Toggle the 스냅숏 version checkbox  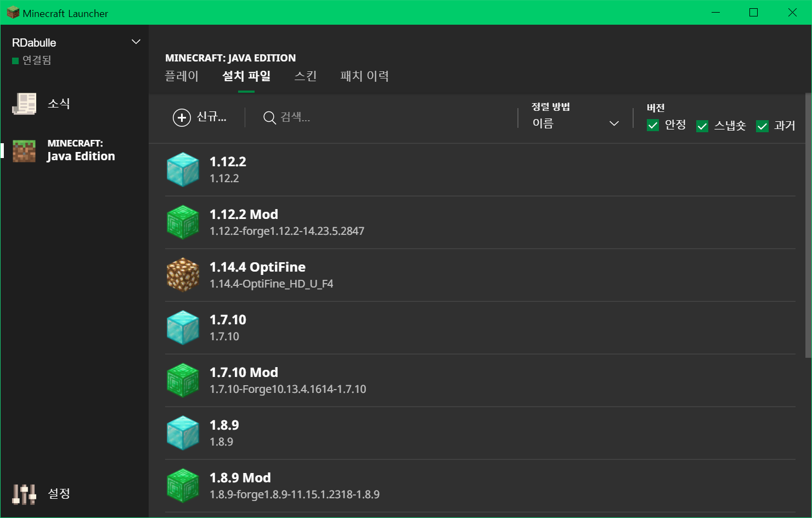pyautogui.click(x=702, y=126)
